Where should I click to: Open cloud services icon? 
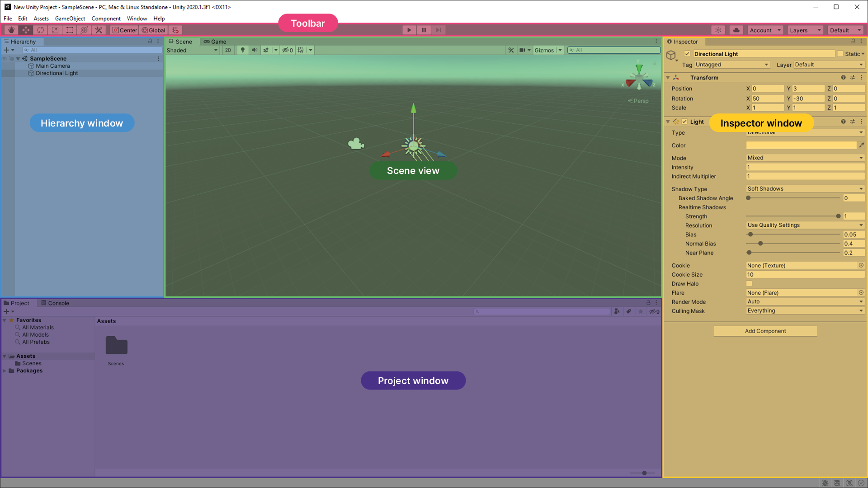pyautogui.click(x=736, y=30)
